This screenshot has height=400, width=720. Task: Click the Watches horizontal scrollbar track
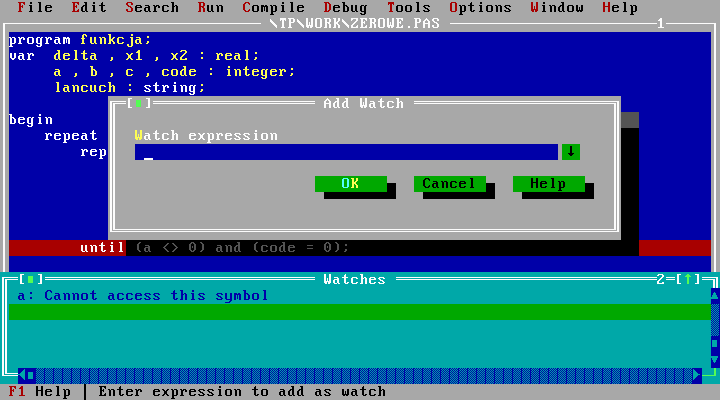pyautogui.click(x=360, y=375)
